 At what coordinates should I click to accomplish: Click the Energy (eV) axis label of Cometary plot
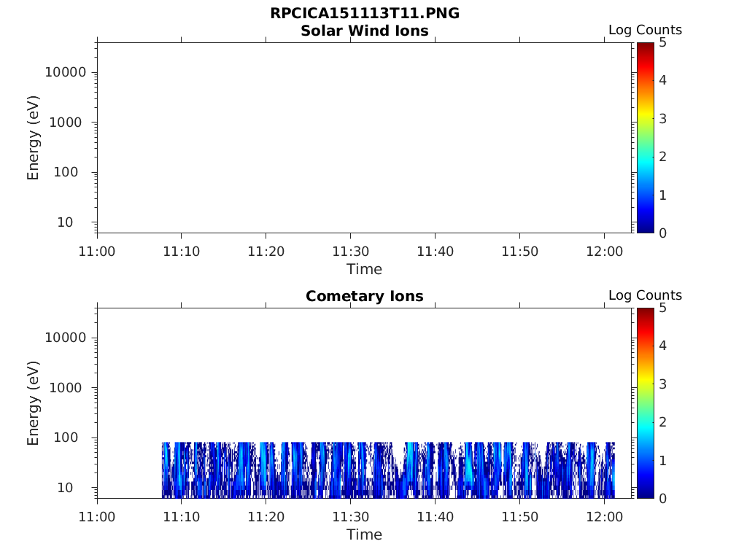pyautogui.click(x=33, y=403)
